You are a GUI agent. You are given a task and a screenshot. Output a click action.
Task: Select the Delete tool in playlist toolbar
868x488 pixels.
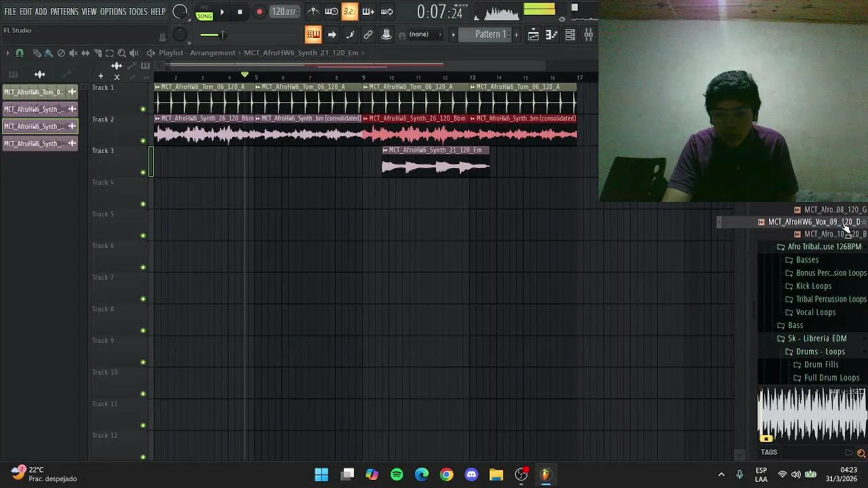(x=61, y=53)
